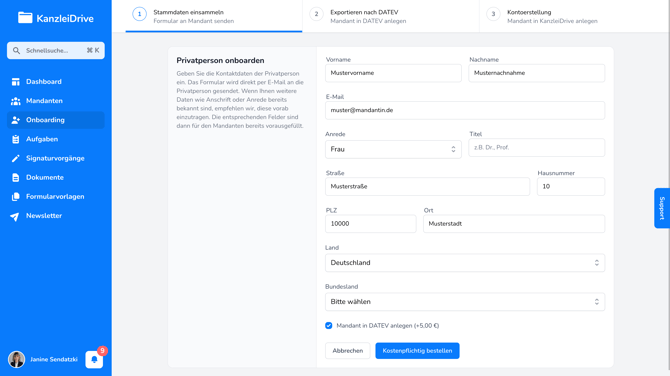Click the Formularvorlagen copy icon

[x=16, y=197]
